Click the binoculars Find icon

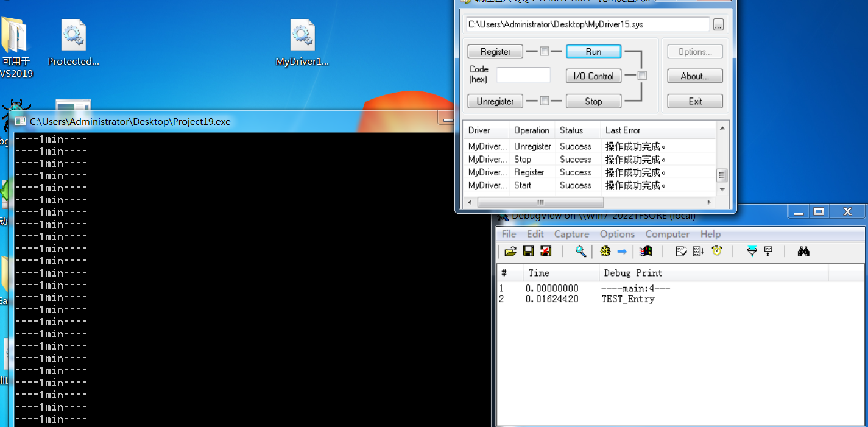(x=803, y=252)
